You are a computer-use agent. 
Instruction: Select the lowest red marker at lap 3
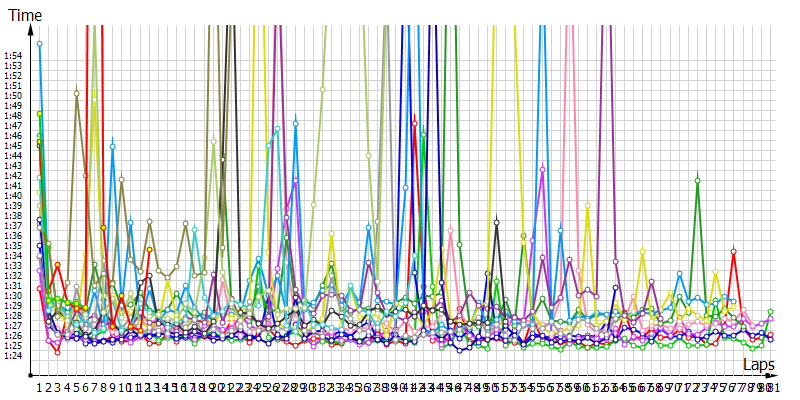[57, 352]
